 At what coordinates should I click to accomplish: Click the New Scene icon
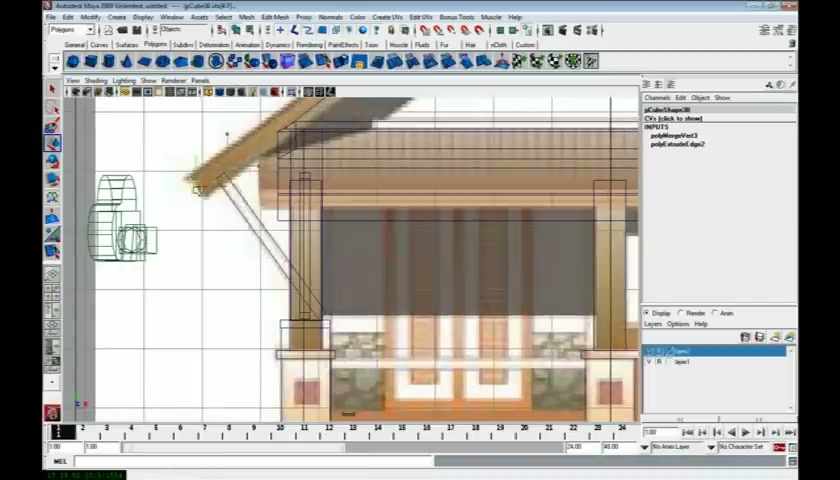pyautogui.click(x=108, y=30)
